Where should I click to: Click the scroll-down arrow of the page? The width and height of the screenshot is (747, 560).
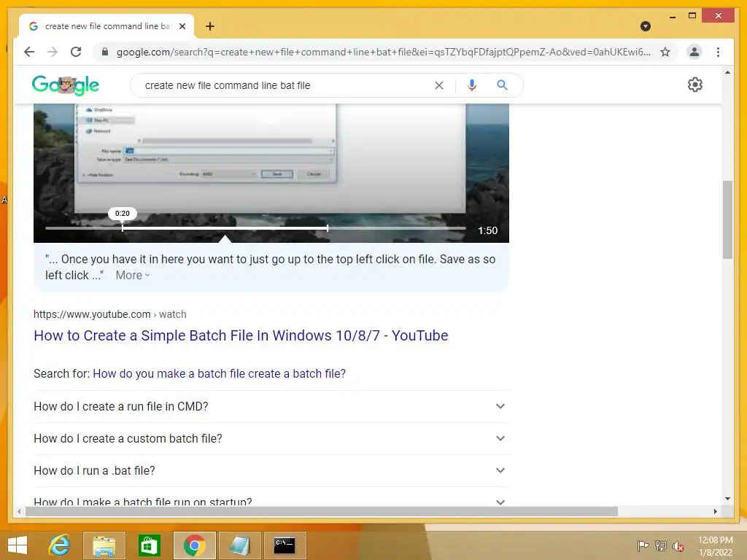tap(727, 499)
